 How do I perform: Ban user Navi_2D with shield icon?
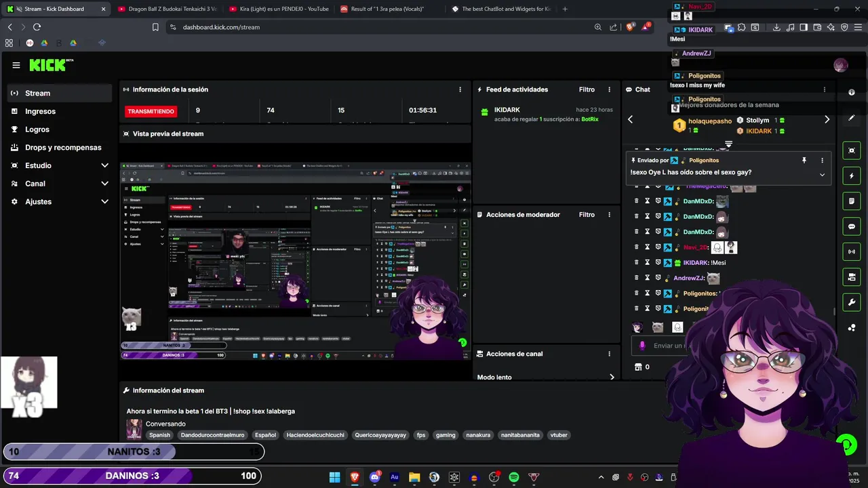pos(658,247)
